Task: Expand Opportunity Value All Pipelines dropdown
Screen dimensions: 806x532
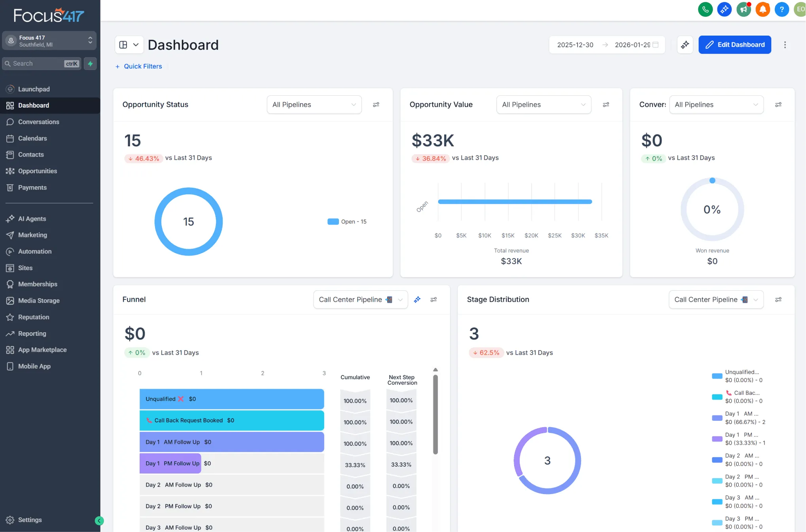Action: pyautogui.click(x=543, y=105)
